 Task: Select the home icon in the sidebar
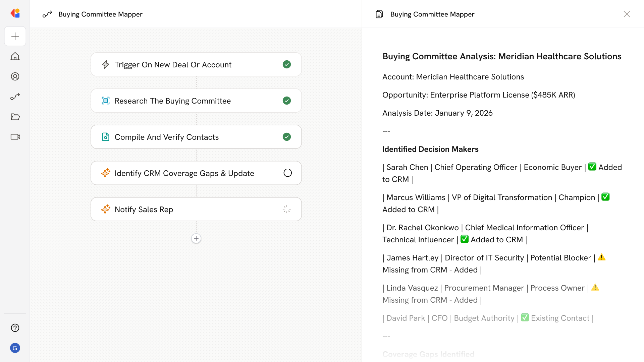[15, 56]
